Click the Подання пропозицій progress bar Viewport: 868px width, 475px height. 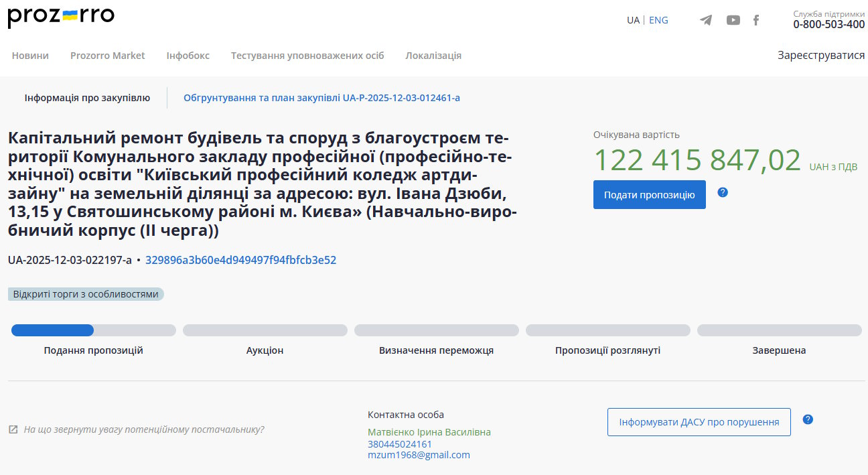[x=93, y=330]
